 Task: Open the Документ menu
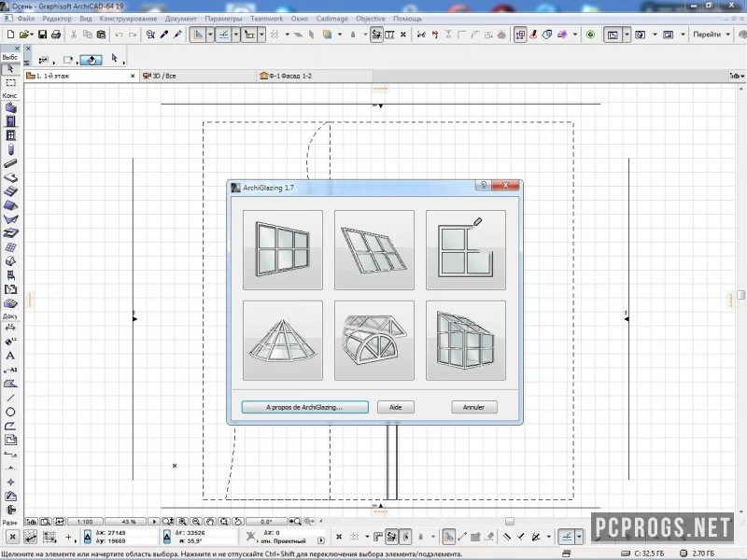coord(180,19)
